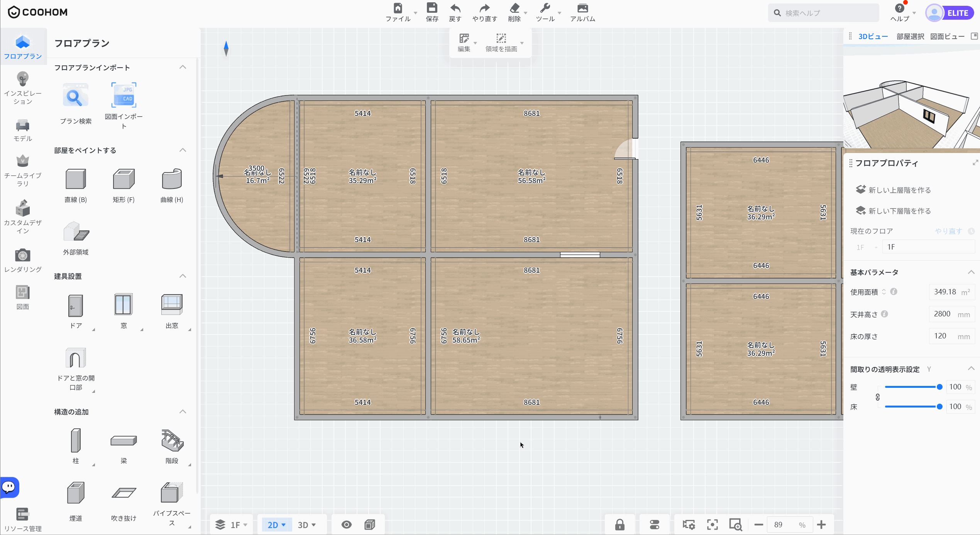Switch to カスタムデザイン sidebar tab
Viewport: 980px width, 535px height.
23,217
